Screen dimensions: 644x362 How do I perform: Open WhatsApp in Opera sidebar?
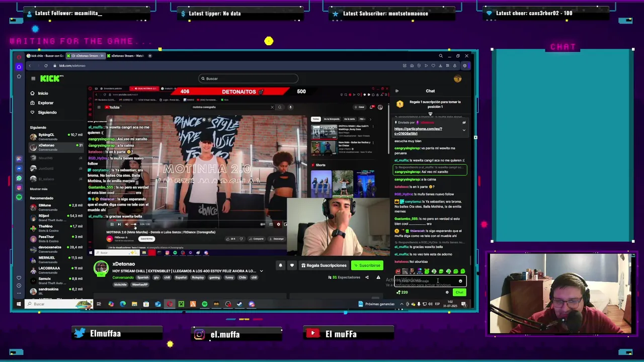19,178
